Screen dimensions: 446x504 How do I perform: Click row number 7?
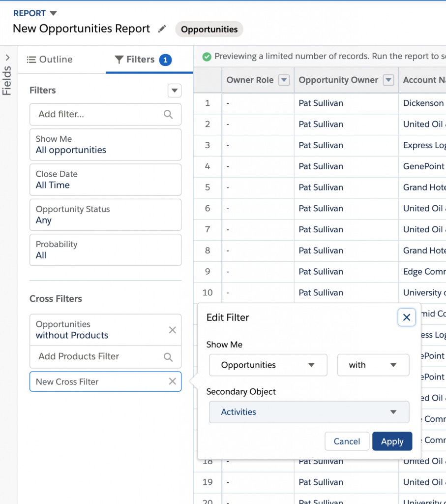tap(208, 229)
